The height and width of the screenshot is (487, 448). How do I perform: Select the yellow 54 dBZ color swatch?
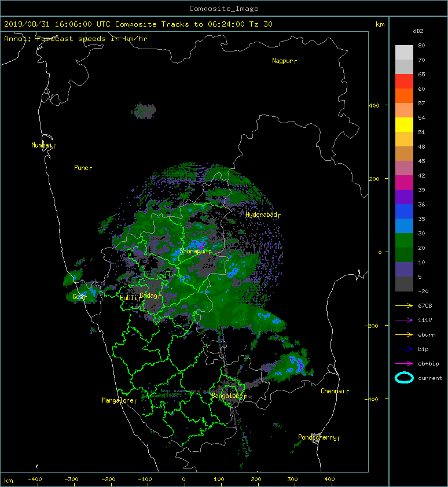404,125
